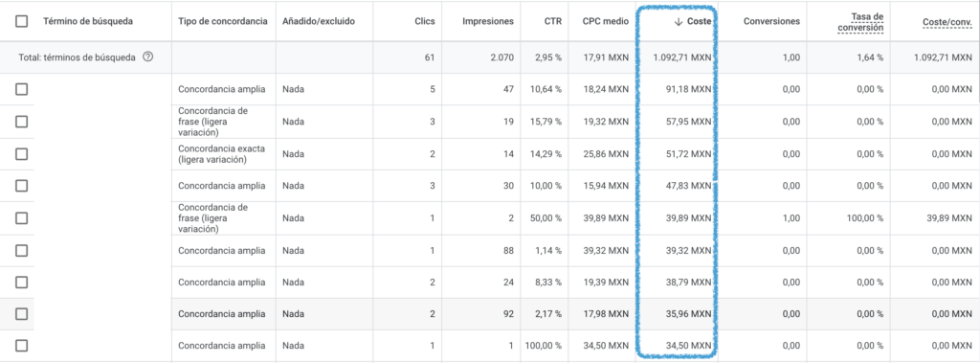This screenshot has width=980, height=363.
Task: Click Nada cell in 51,72 MXN row
Action: (293, 154)
